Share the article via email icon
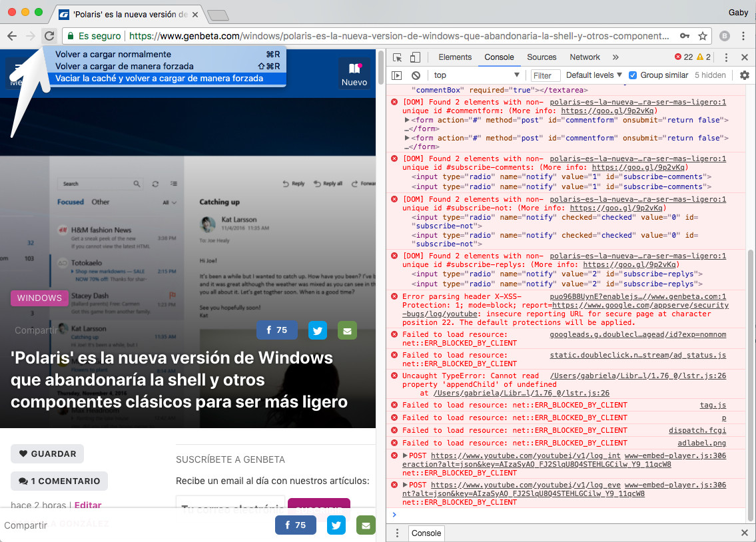Image resolution: width=756 pixels, height=542 pixels. [x=347, y=330]
